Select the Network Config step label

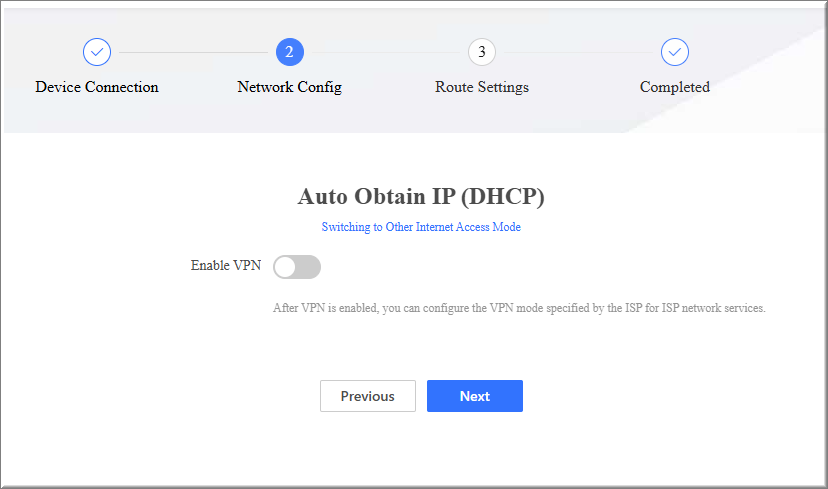tap(289, 87)
